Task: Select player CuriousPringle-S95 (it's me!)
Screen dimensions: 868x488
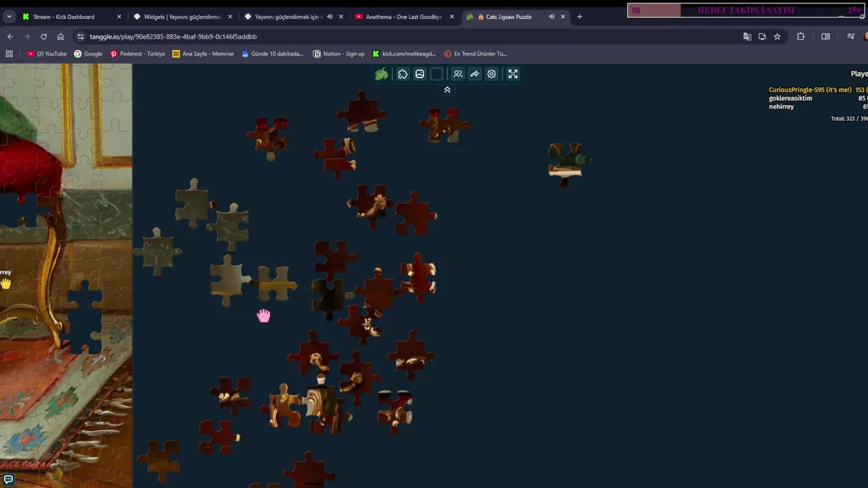Action: [x=810, y=89]
